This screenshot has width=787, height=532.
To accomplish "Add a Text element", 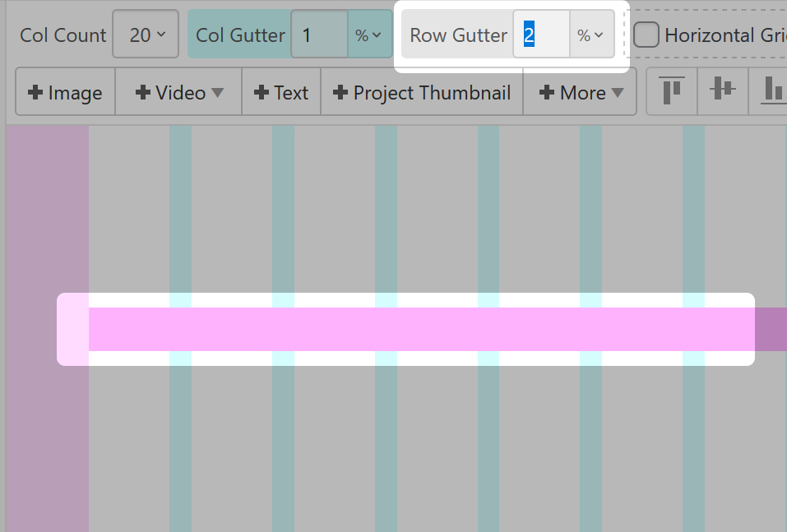I will (282, 93).
